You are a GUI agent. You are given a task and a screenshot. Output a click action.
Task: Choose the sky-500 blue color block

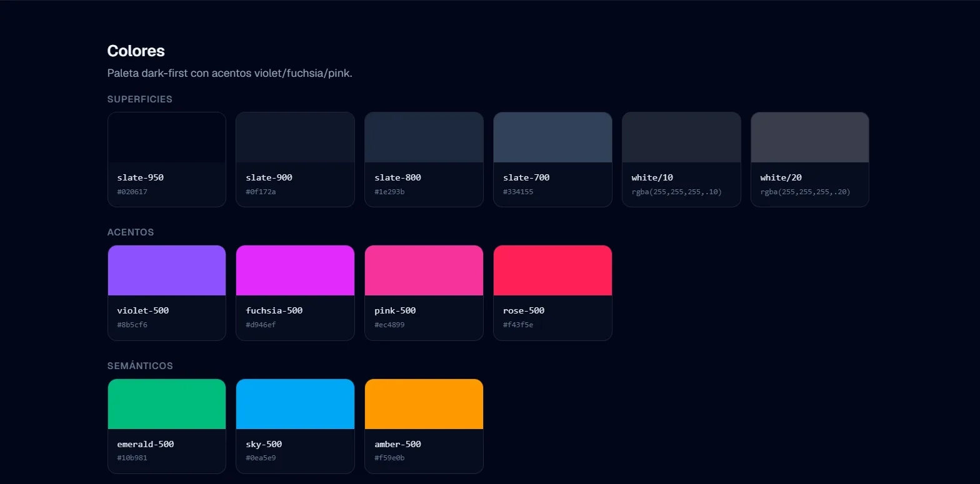[x=295, y=404]
